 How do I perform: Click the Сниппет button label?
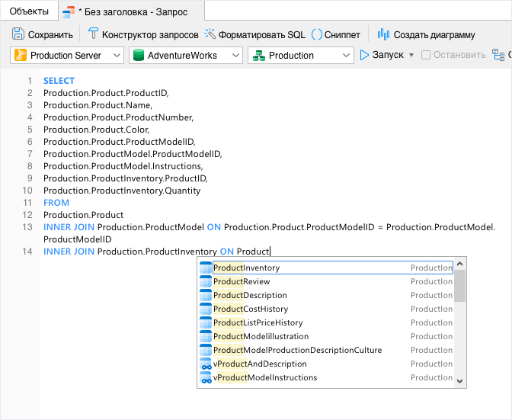pyautogui.click(x=342, y=34)
